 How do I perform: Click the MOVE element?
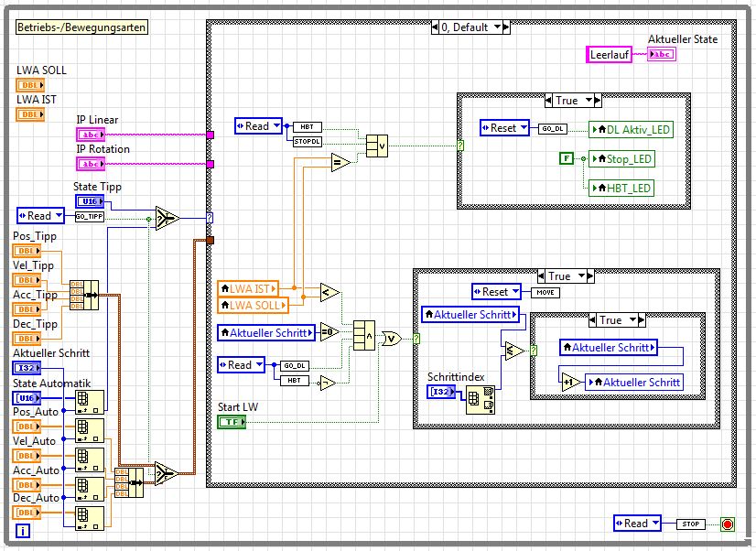click(545, 292)
